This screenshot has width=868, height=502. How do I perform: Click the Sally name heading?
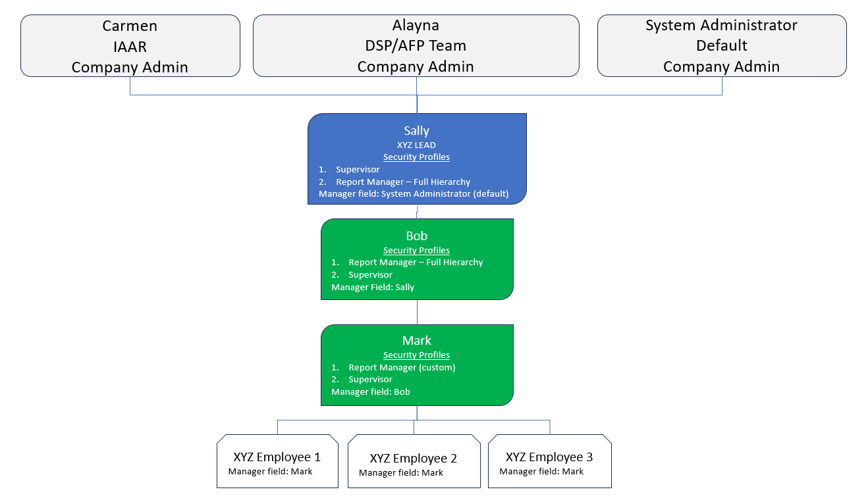416,131
